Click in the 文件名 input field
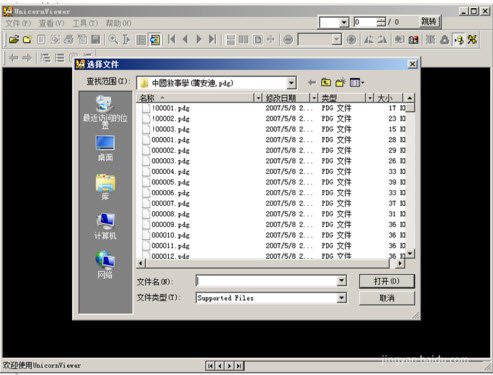 (x=266, y=281)
